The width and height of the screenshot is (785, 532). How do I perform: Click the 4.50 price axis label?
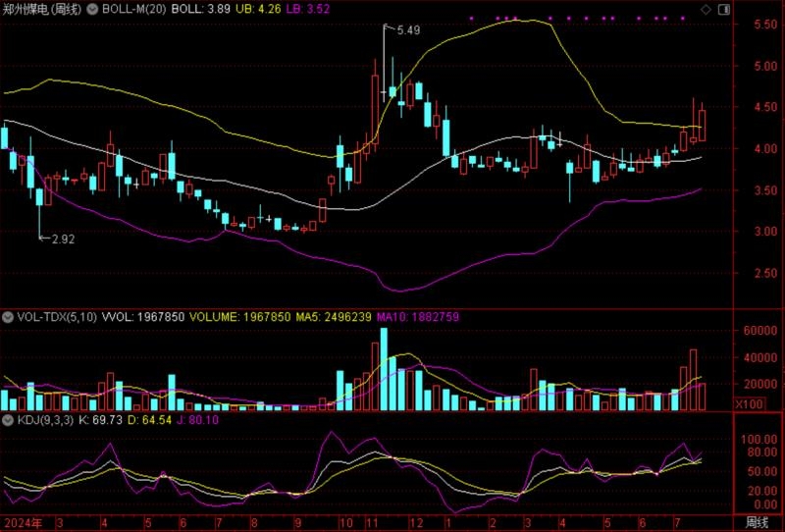765,107
